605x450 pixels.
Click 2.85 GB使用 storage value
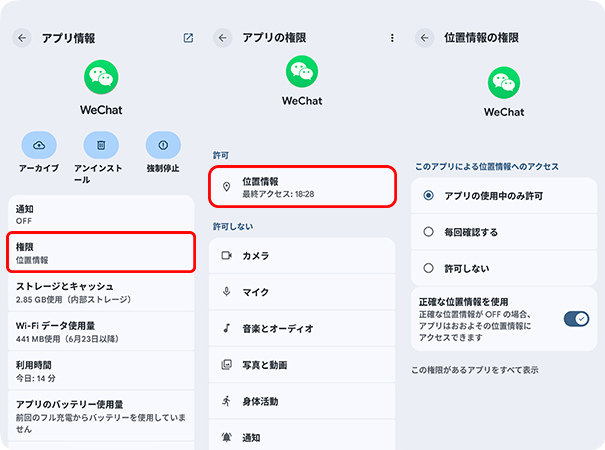click(73, 299)
